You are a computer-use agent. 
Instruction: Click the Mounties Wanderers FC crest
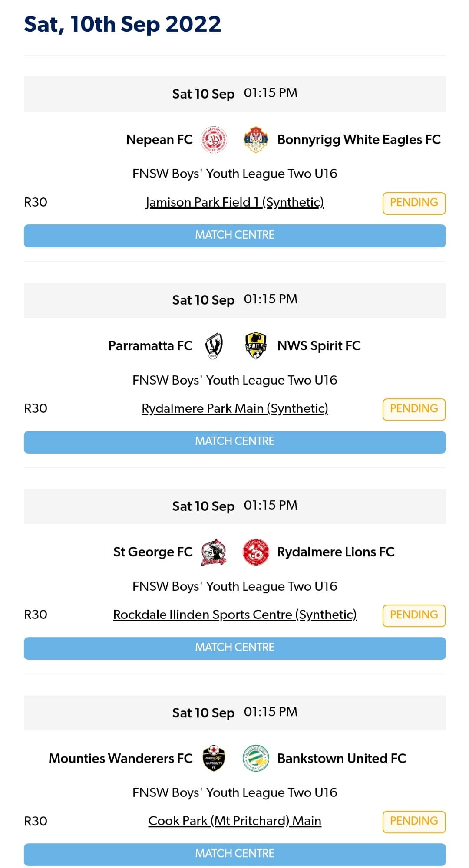[x=214, y=758]
